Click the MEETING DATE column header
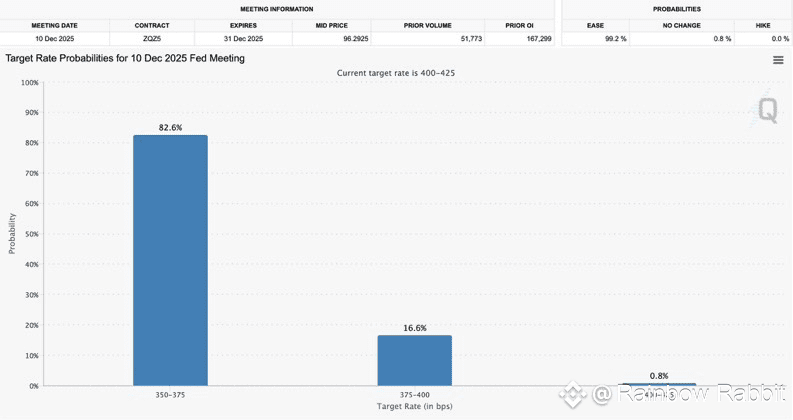Screen dimensions: 793x420 55,25
